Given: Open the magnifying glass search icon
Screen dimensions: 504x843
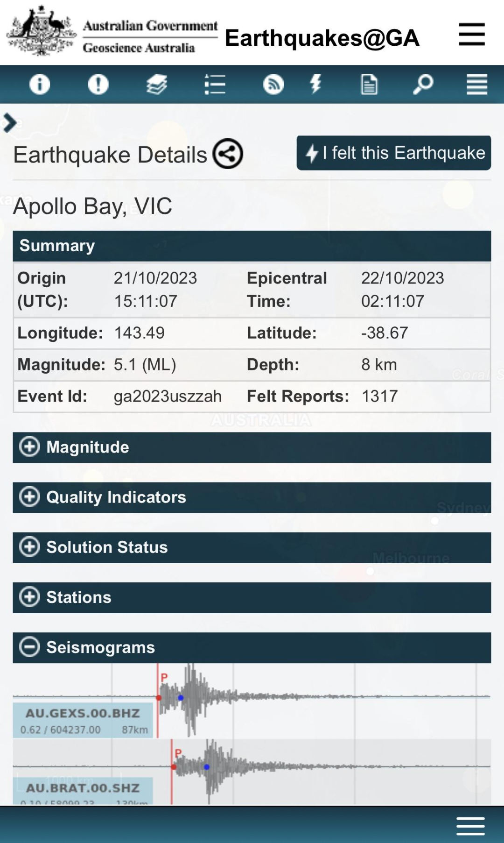Looking at the screenshot, I should click(x=423, y=85).
